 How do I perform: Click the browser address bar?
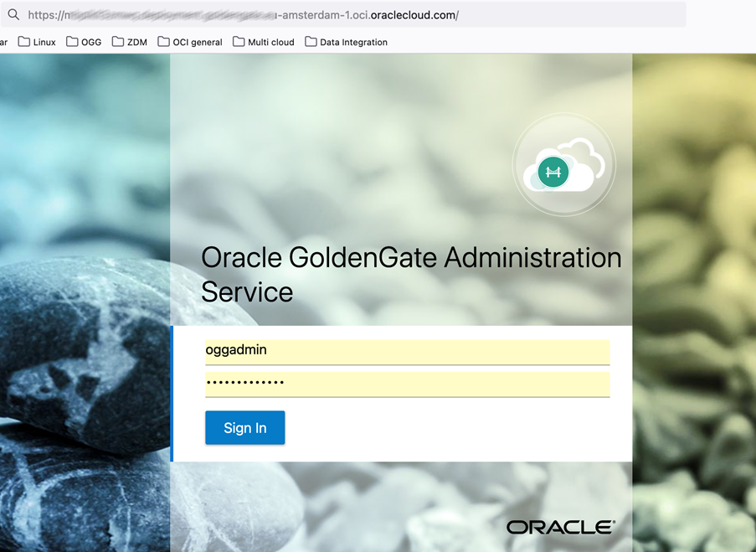(x=335, y=14)
